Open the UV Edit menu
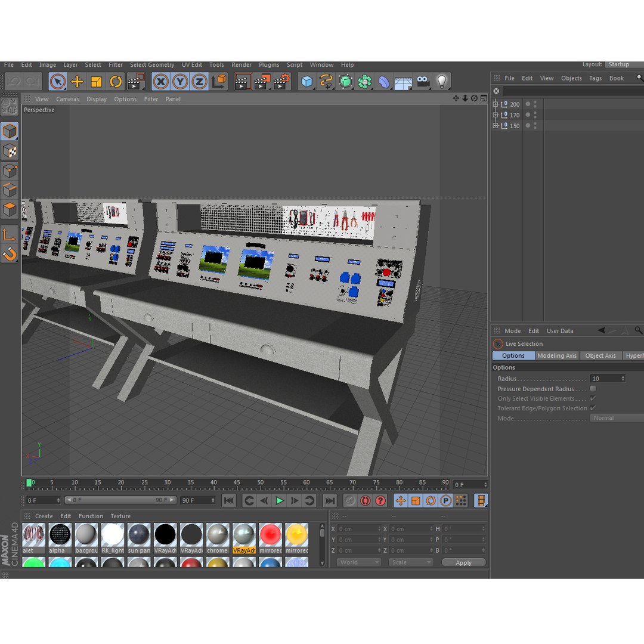This screenshot has height=644, width=644. pos(192,65)
